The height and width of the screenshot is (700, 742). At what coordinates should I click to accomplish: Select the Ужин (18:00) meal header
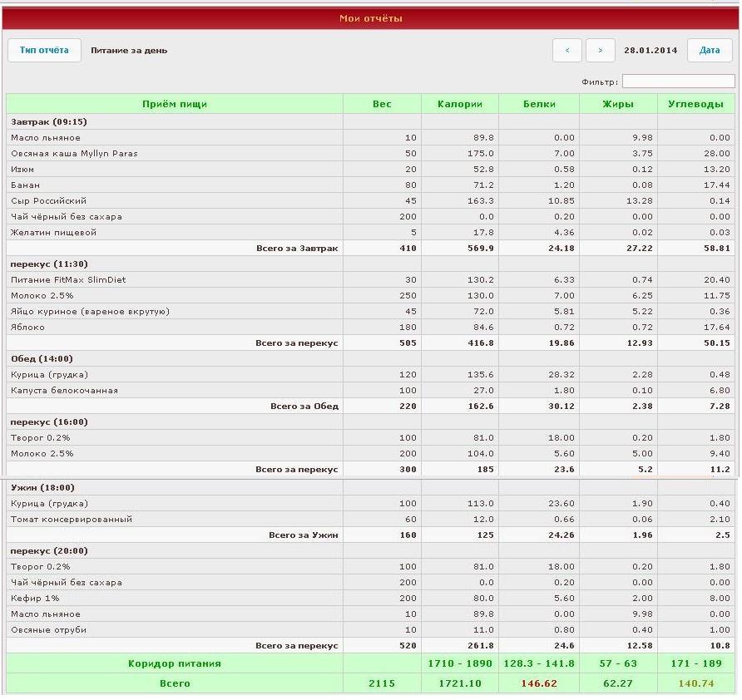[x=370, y=488]
